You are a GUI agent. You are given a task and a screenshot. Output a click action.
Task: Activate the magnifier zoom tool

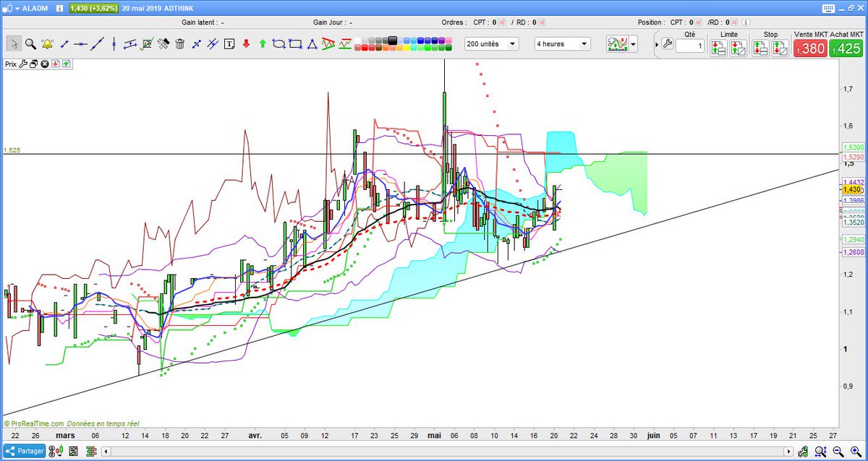click(x=30, y=44)
